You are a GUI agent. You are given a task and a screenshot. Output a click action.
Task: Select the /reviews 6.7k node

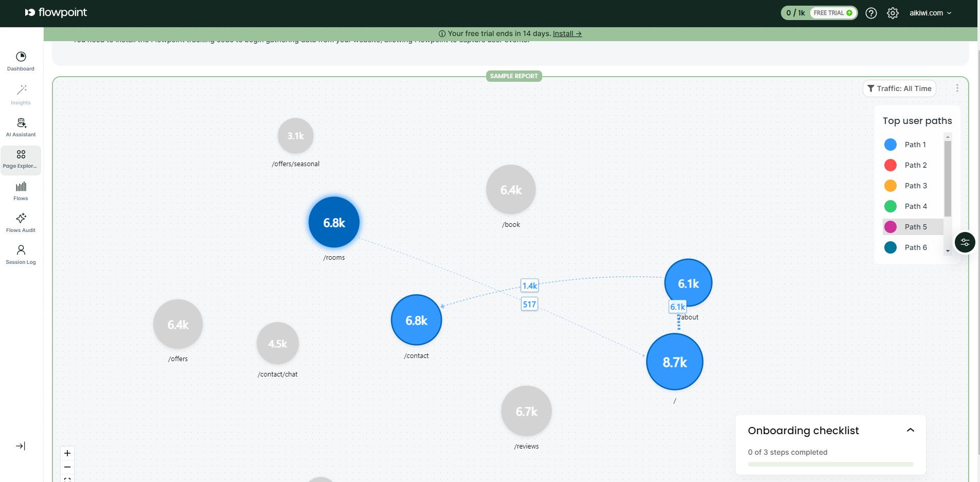coord(526,412)
